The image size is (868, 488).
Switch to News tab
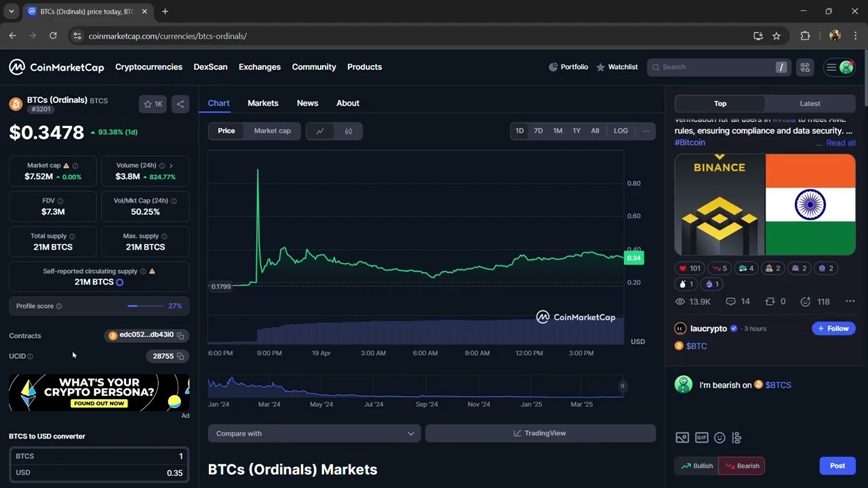(307, 103)
